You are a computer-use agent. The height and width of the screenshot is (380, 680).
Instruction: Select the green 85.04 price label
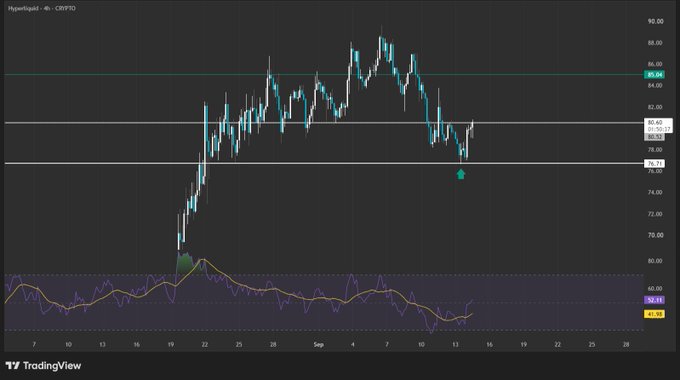[x=654, y=75]
